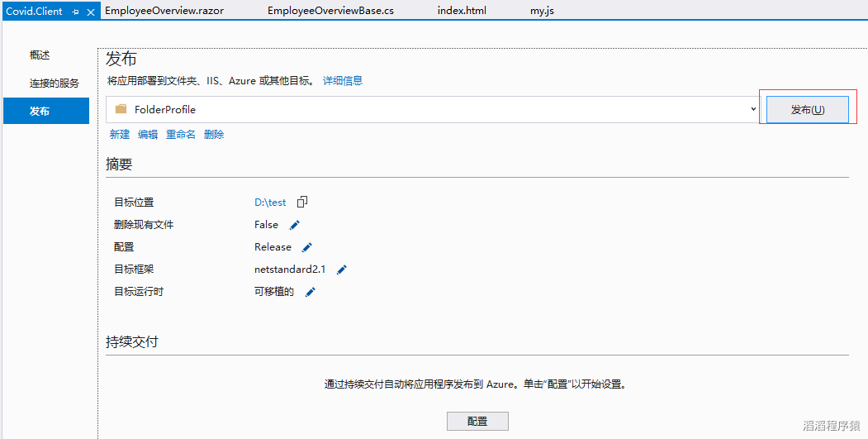The width and height of the screenshot is (868, 439).
Task: Open the FolderProfile folder icon profile
Action: (121, 109)
